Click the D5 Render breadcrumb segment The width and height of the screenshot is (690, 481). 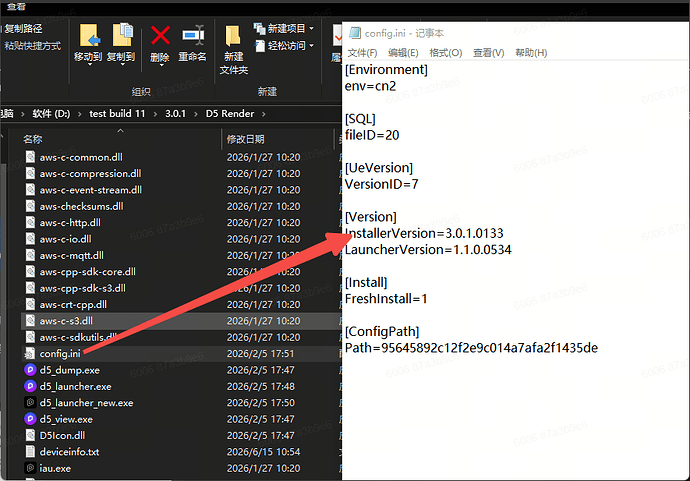click(x=230, y=114)
